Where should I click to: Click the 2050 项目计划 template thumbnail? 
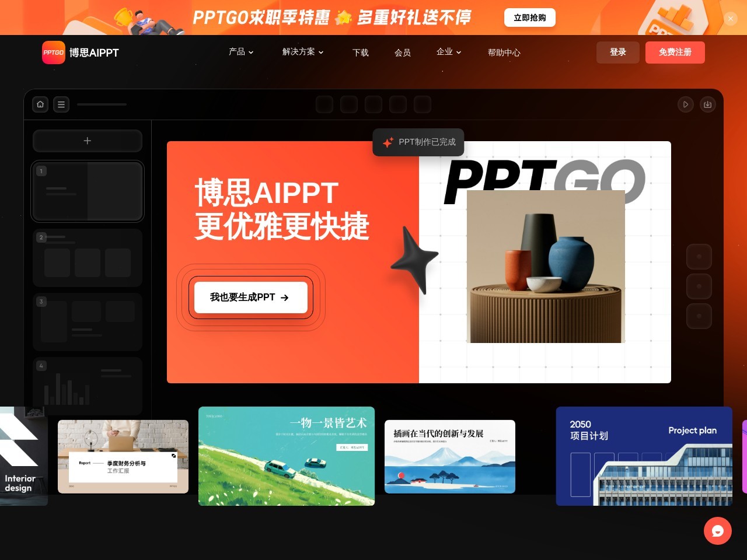click(644, 456)
